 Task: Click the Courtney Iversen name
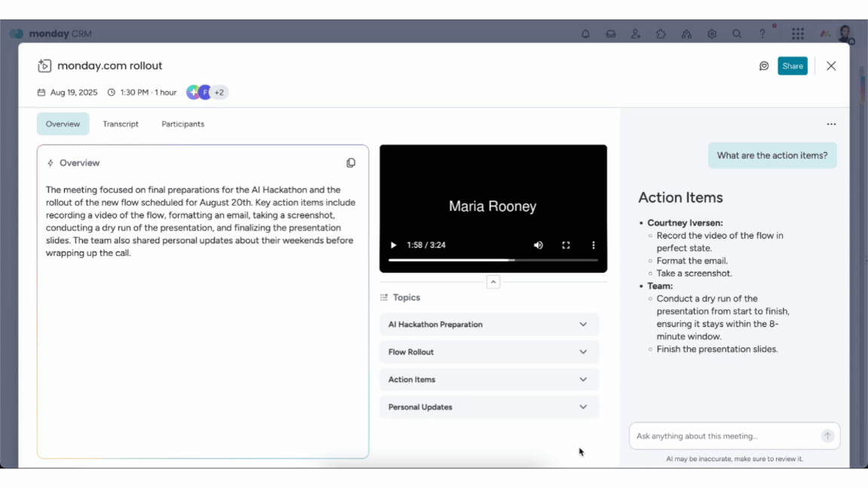pyautogui.click(x=685, y=223)
